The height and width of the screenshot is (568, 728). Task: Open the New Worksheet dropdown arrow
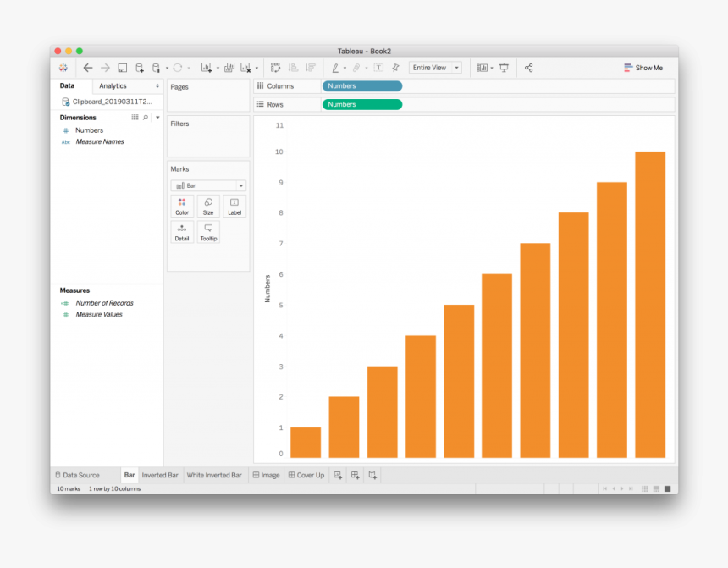(x=218, y=69)
